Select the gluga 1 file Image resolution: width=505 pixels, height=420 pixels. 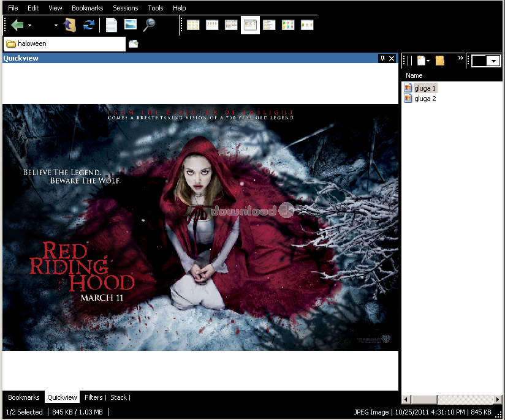(425, 88)
